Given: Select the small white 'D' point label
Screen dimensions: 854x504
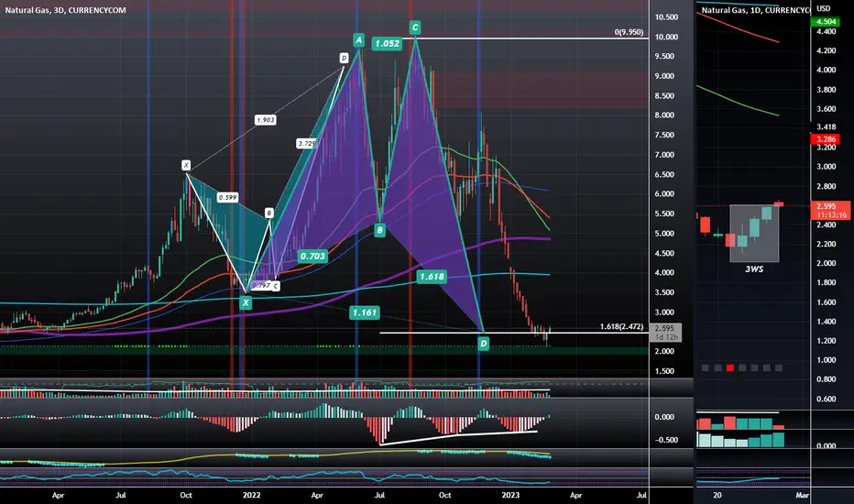Looking at the screenshot, I should coord(344,58).
